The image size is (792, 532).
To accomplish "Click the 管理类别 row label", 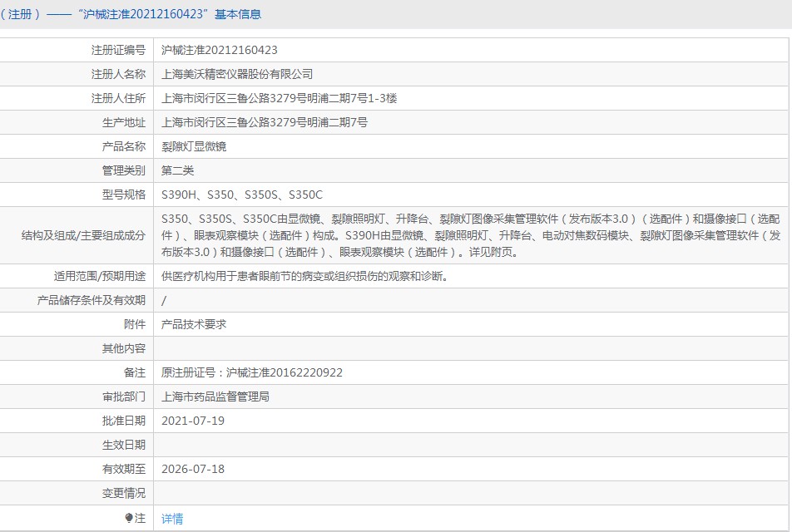I will click(x=124, y=170).
